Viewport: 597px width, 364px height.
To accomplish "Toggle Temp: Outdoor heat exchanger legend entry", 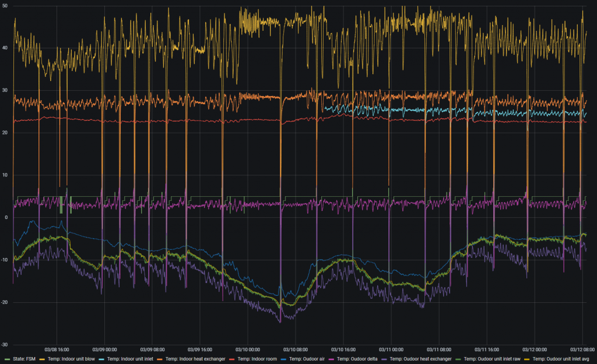I will (420, 359).
